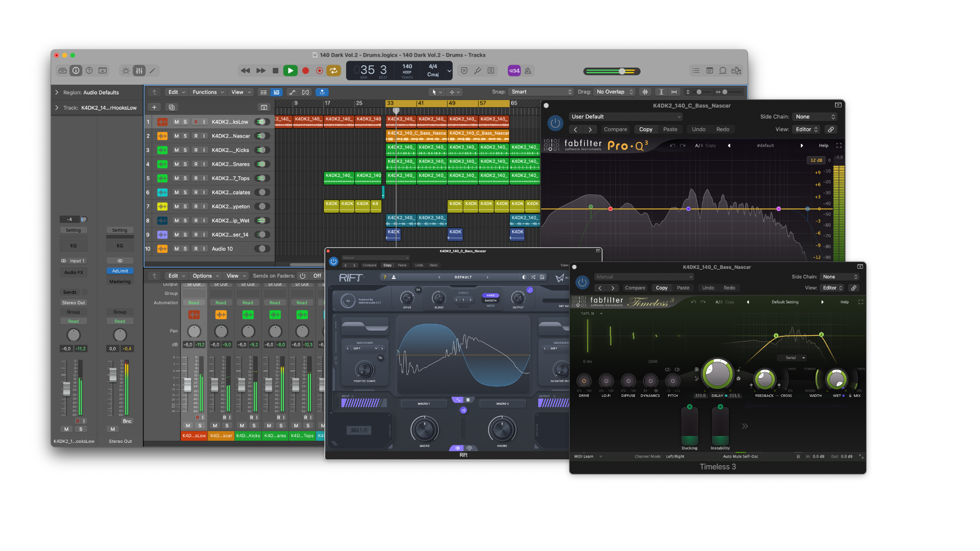The width and height of the screenshot is (980, 551).
Task: Click the red Record button
Action: click(x=305, y=71)
